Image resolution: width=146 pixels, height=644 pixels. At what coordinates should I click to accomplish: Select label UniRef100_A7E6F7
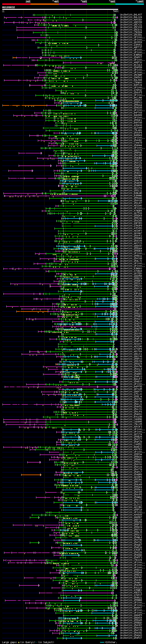(x=131, y=550)
